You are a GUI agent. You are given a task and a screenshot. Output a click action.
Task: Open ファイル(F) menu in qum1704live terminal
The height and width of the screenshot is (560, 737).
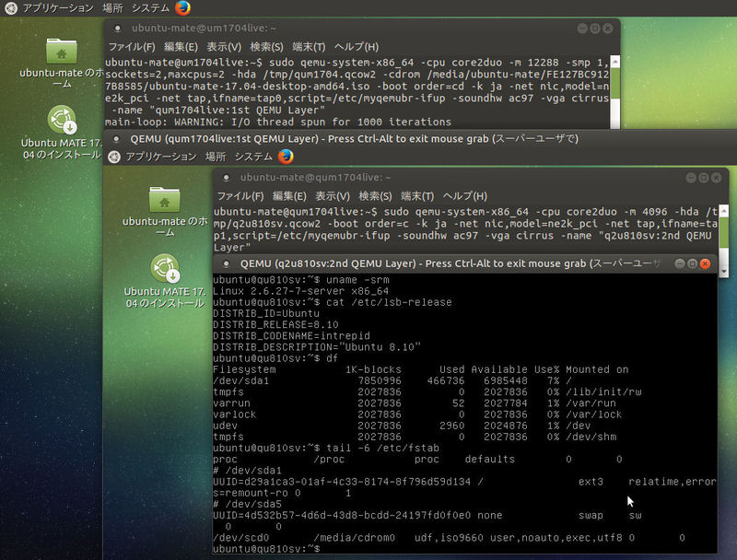[x=240, y=196]
